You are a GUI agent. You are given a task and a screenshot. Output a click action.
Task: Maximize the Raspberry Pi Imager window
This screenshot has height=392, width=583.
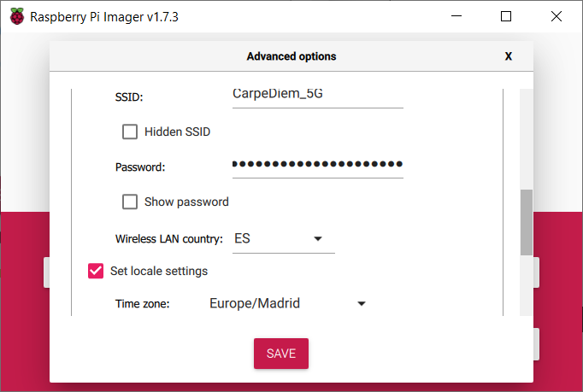(x=506, y=16)
